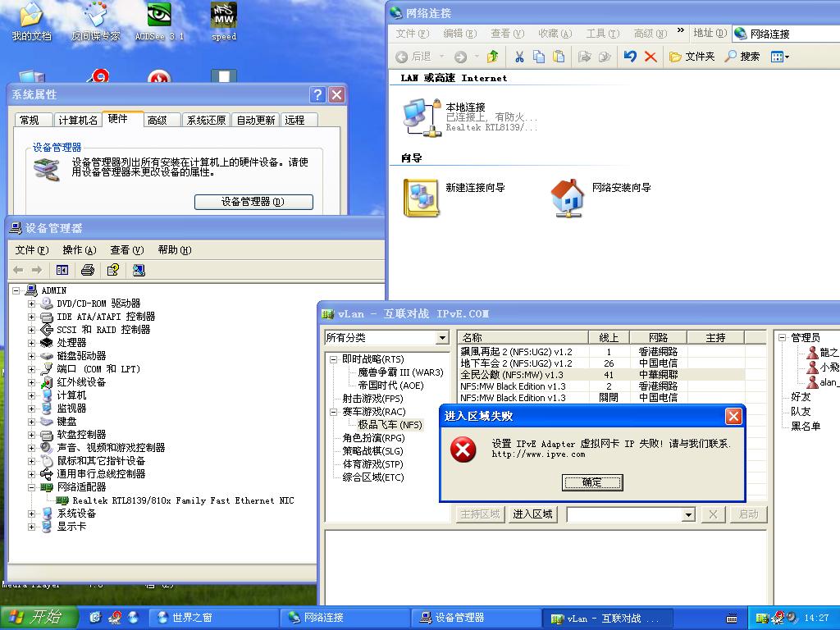The height and width of the screenshot is (630, 840).
Task: Launch the NFS MW speed shortcut
Action: point(224,21)
